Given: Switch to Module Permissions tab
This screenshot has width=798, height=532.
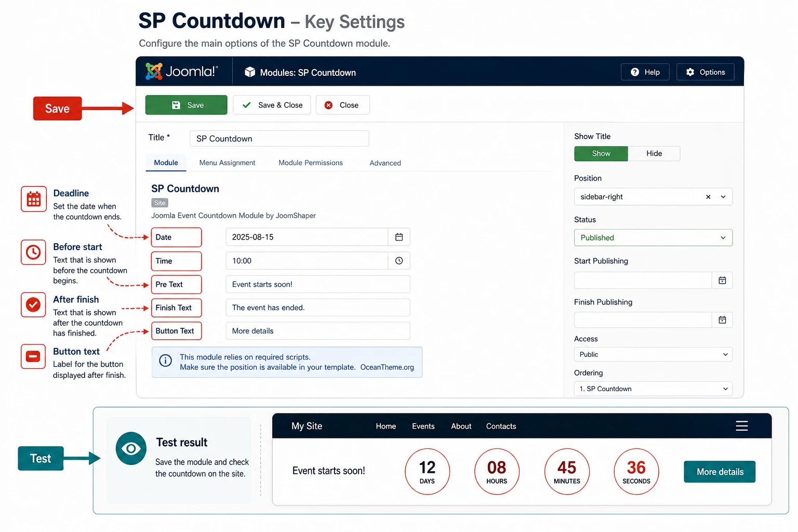Looking at the screenshot, I should click(311, 163).
